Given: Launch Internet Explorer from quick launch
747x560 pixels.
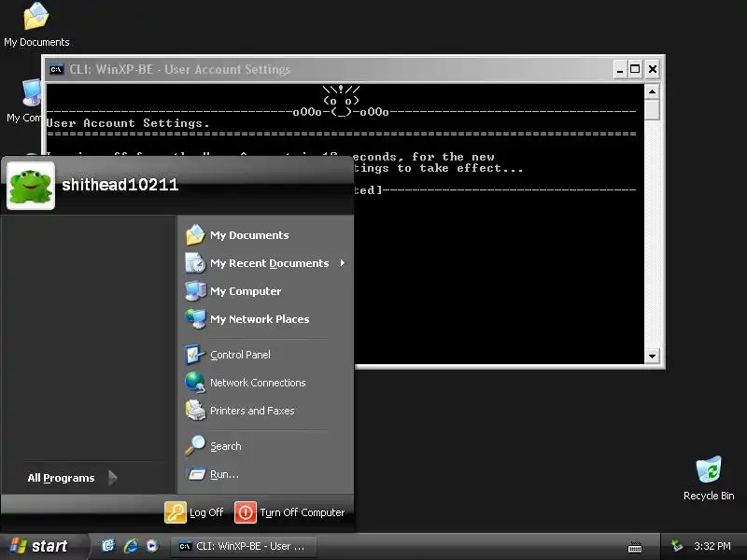Looking at the screenshot, I should coord(131,546).
